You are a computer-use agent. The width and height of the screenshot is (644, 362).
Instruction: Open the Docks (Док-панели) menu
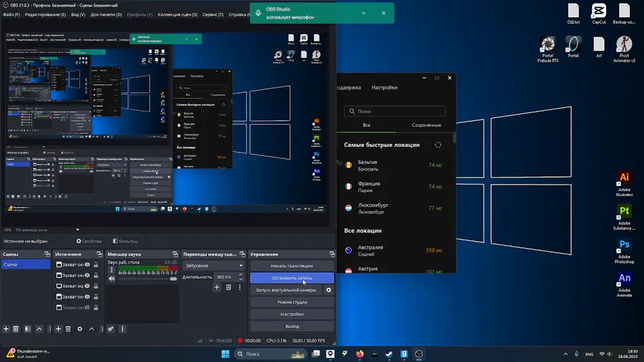[106, 14]
